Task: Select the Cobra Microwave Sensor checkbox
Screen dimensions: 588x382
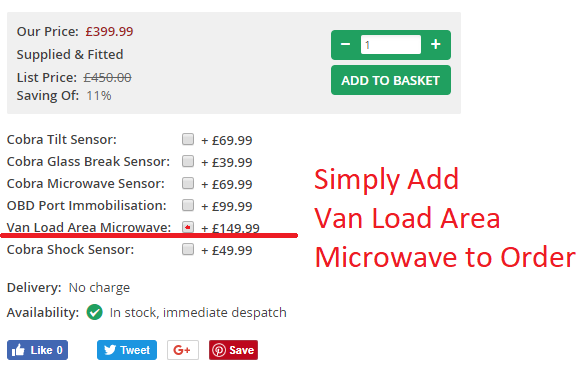Action: [188, 183]
